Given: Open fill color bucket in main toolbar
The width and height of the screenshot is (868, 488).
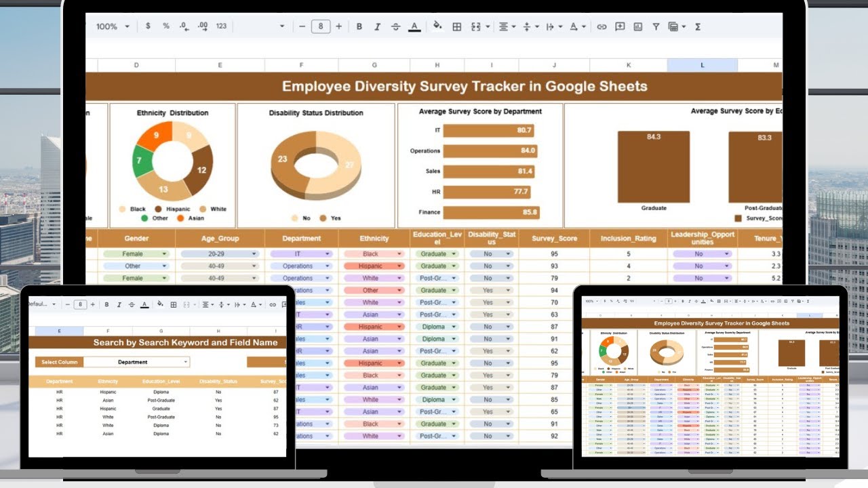Looking at the screenshot, I should (437, 26).
